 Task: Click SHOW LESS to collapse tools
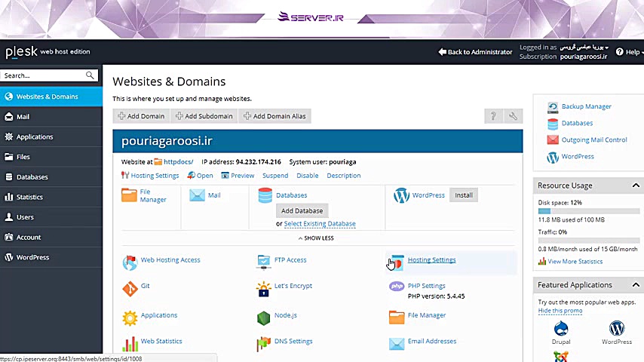tap(316, 238)
